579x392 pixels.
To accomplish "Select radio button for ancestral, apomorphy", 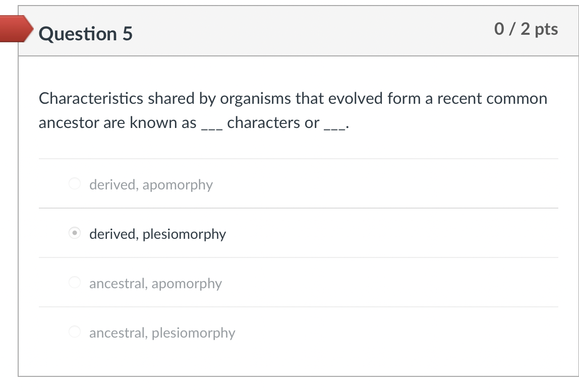I will 74,283.
